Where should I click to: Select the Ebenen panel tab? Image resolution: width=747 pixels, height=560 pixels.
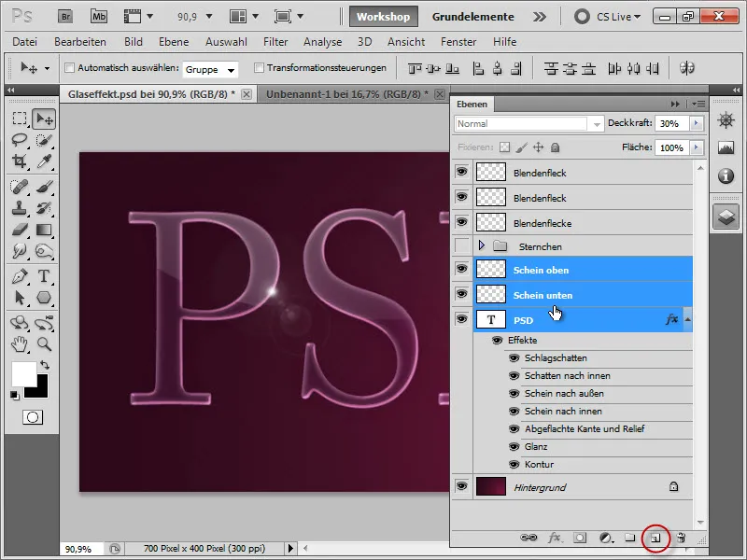[472, 104]
